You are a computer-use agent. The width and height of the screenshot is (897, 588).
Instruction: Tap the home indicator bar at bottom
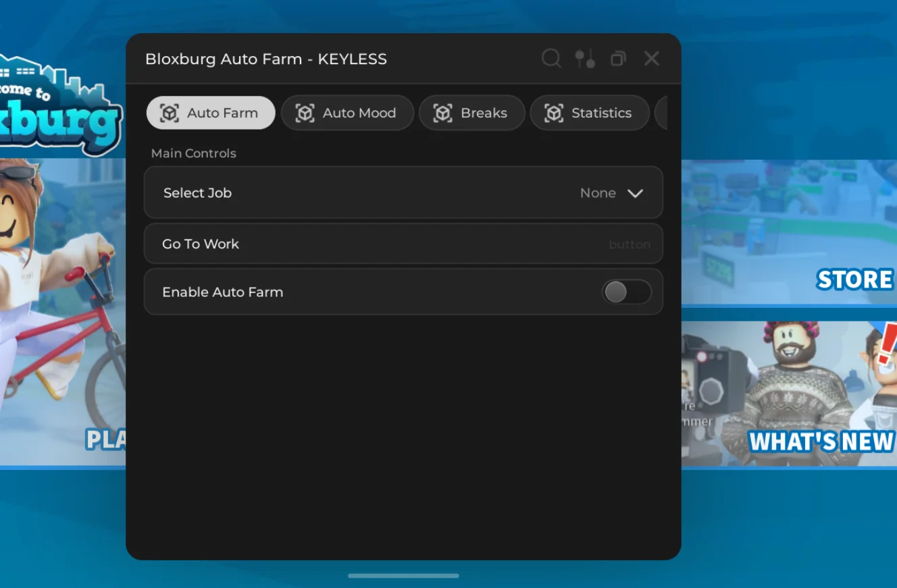pos(403,576)
